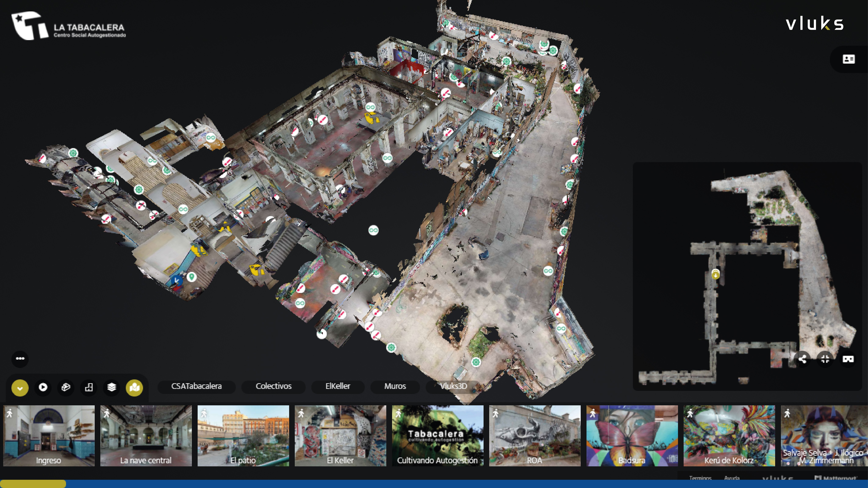Screen dimensions: 868x488
Task: Click the green location pin by entrance stairs
Action: click(x=192, y=277)
